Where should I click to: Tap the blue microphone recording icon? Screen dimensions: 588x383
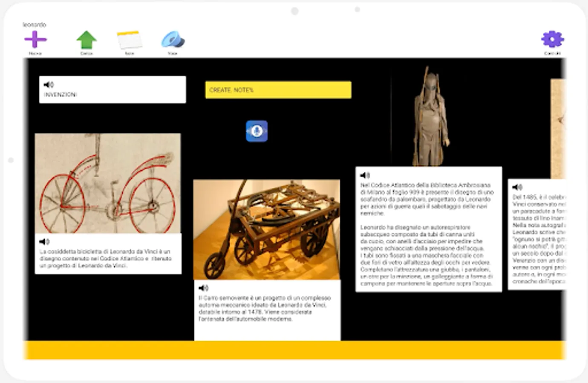click(257, 131)
